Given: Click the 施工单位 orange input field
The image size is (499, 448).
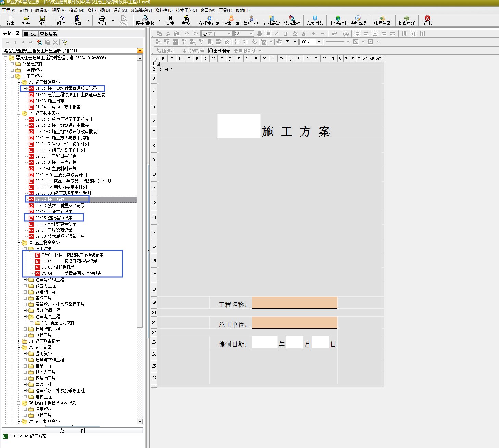Looking at the screenshot, I should pyautogui.click(x=295, y=323).
